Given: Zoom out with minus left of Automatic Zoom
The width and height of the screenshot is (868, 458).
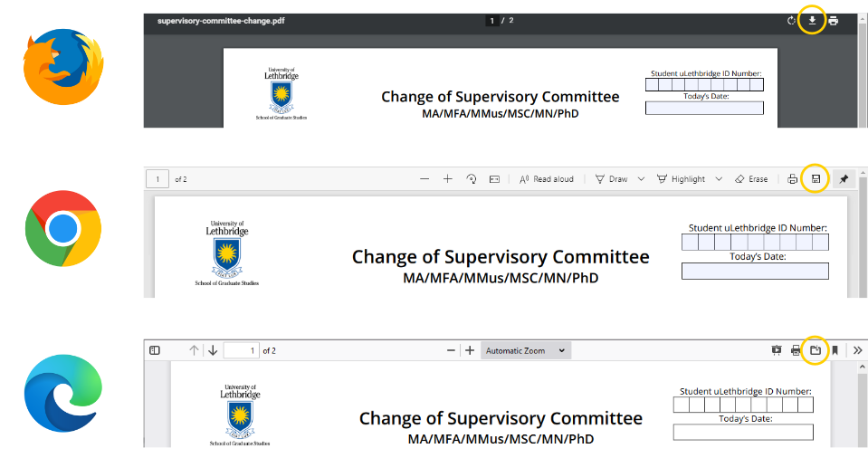Looking at the screenshot, I should [x=451, y=350].
